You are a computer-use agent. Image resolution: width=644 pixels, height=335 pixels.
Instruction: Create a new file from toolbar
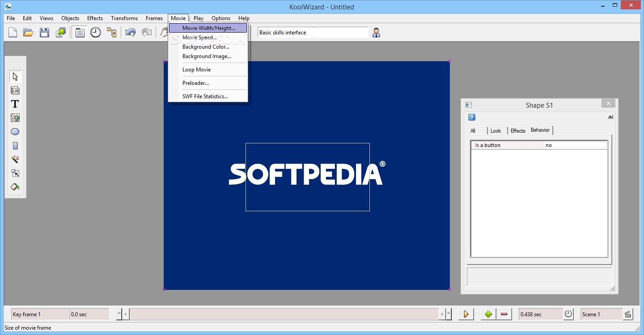point(13,32)
